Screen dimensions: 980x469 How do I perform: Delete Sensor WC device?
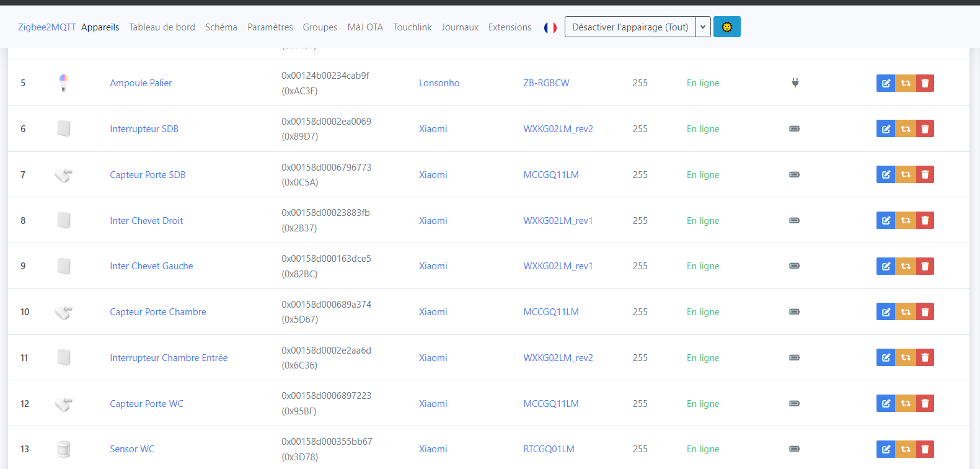[x=925, y=449]
